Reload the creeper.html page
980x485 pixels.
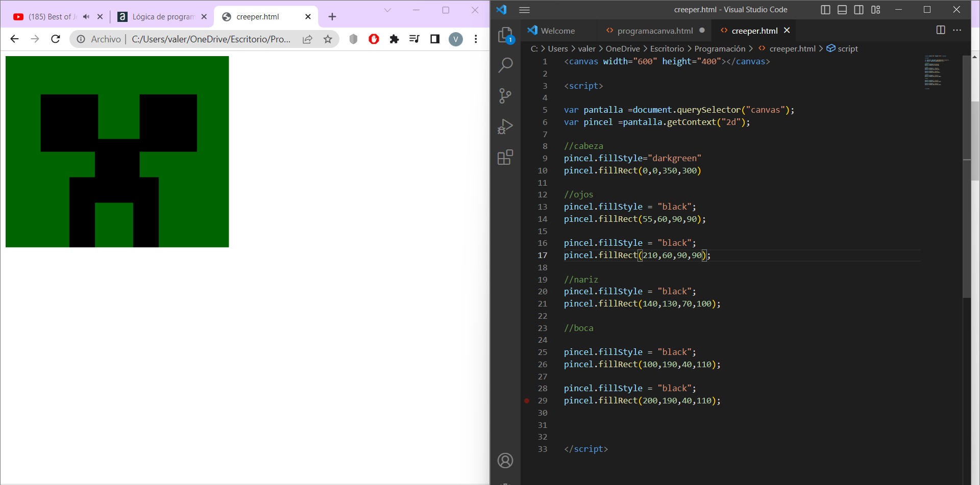(56, 39)
